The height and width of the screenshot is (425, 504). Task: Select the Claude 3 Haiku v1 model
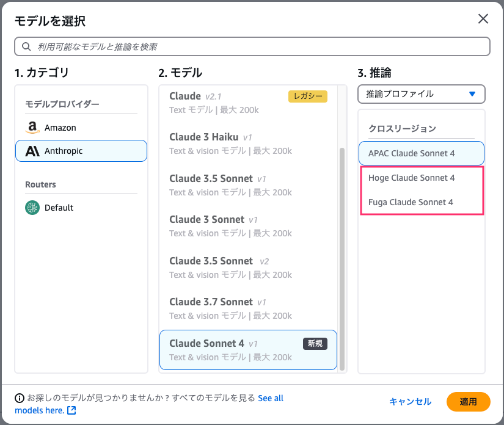click(x=248, y=143)
